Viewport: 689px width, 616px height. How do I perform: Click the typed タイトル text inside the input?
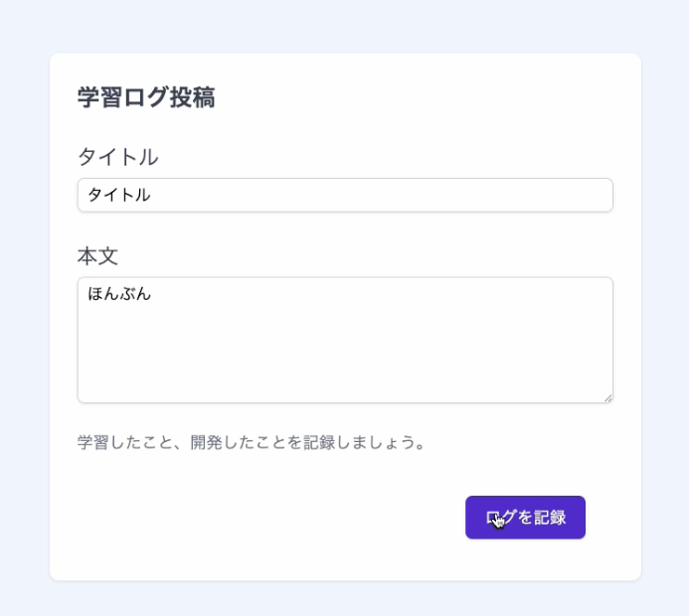pyautogui.click(x=119, y=195)
